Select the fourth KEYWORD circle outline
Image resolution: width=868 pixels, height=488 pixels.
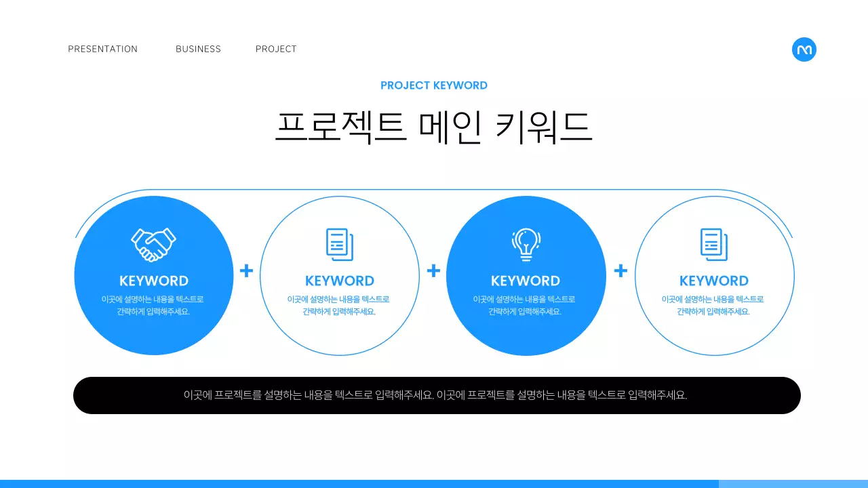coord(715,274)
